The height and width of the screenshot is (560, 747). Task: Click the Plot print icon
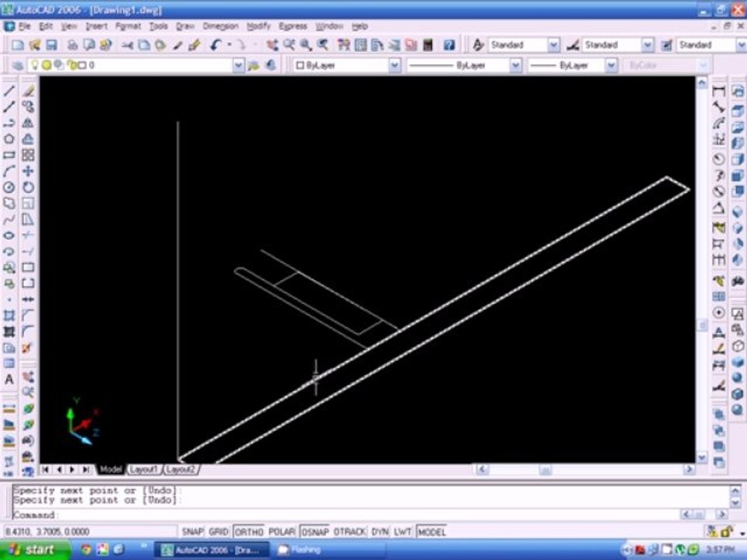[x=72, y=45]
